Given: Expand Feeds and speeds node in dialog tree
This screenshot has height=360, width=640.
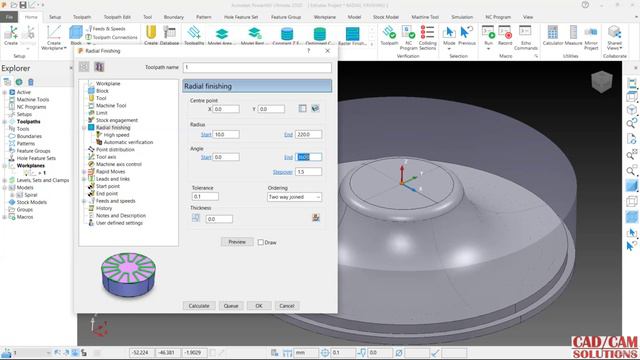Looking at the screenshot, I should tap(84, 201).
